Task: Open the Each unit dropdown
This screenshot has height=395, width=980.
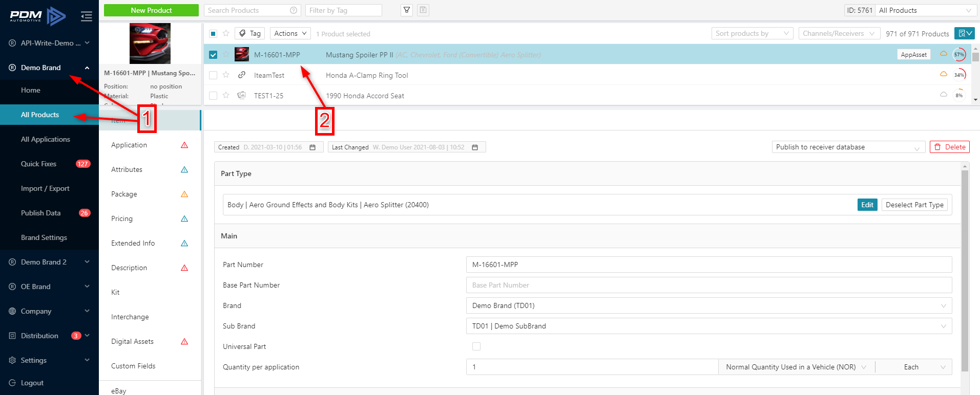Action: [914, 367]
